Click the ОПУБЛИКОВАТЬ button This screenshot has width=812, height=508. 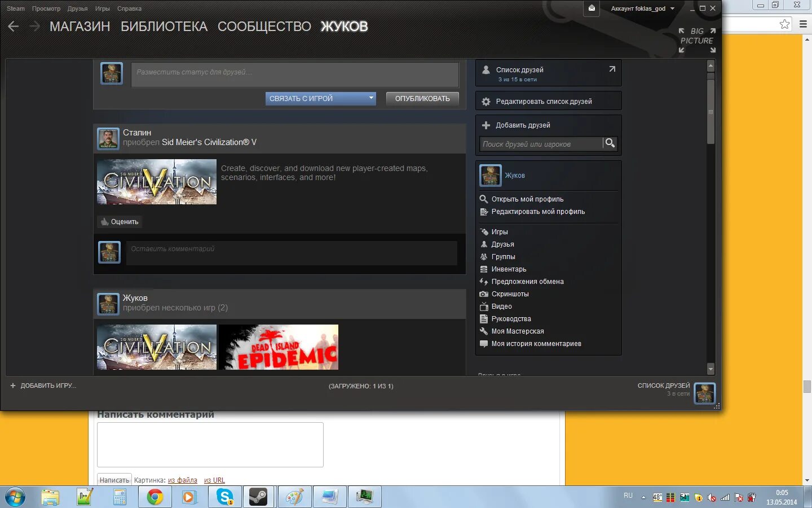tap(422, 98)
